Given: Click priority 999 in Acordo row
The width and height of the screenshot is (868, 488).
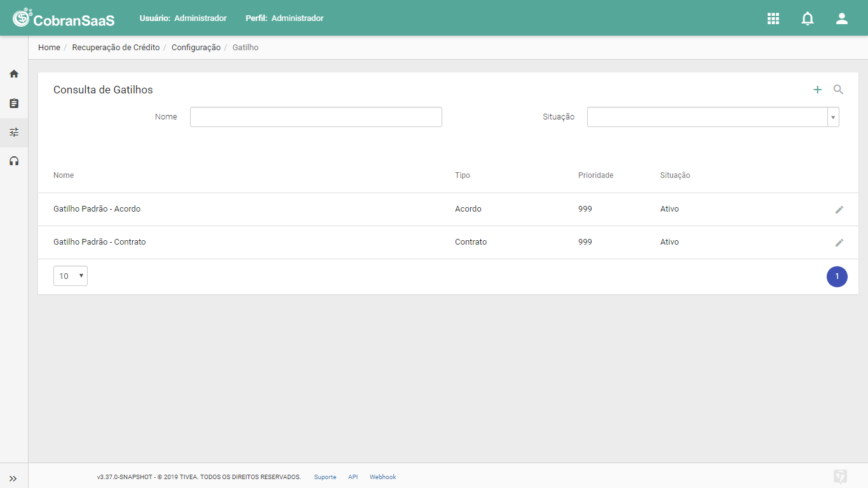Looking at the screenshot, I should (585, 209).
